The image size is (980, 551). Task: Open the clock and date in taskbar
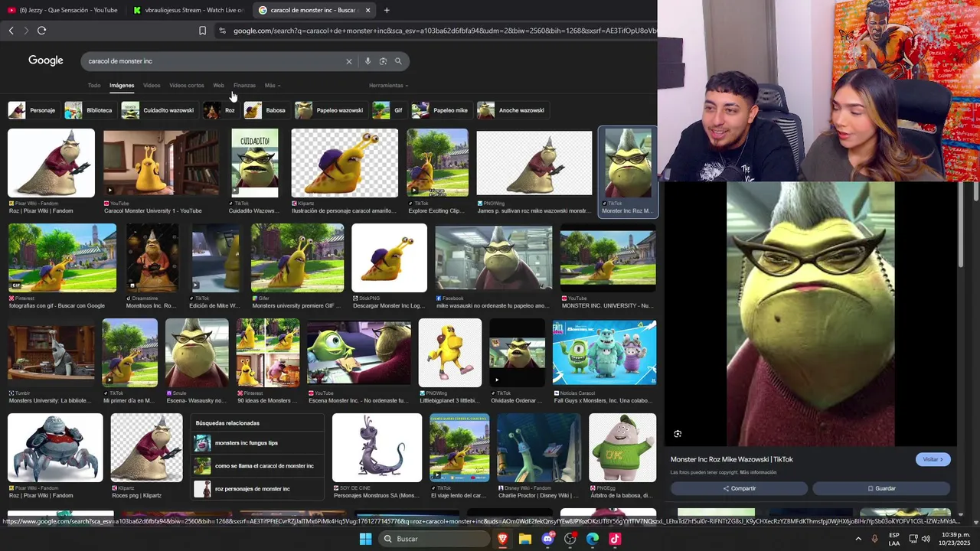click(955, 539)
